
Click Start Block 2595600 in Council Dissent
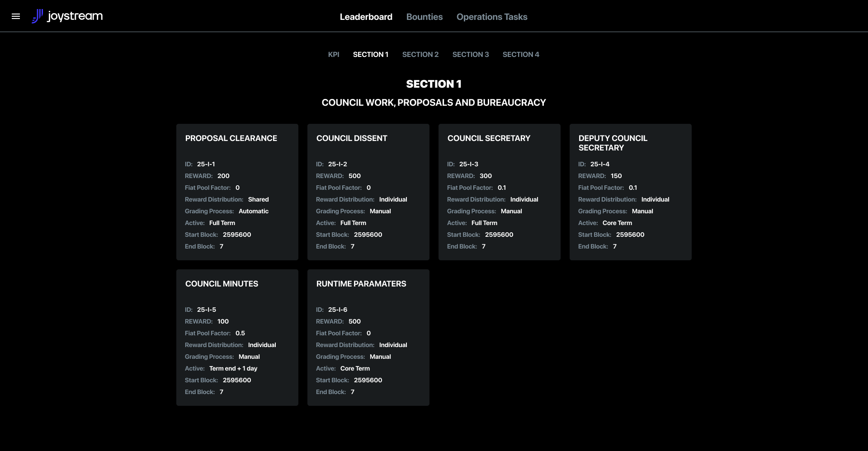(x=368, y=235)
